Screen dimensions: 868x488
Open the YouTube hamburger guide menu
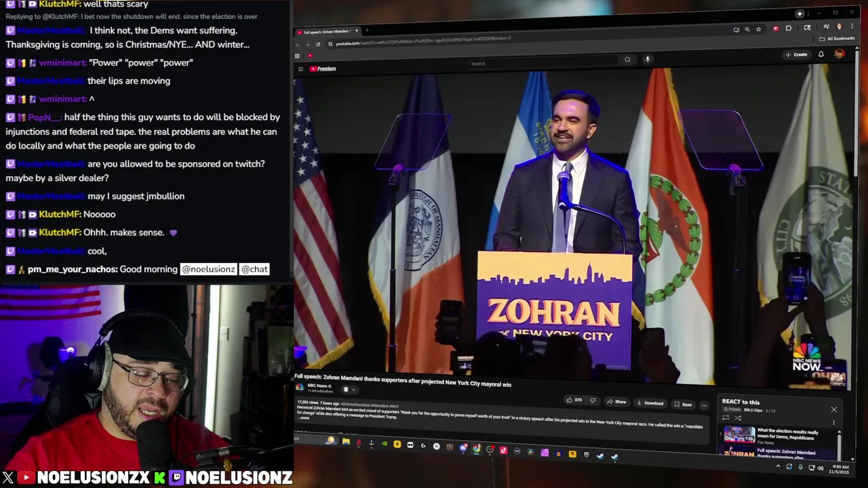click(300, 68)
